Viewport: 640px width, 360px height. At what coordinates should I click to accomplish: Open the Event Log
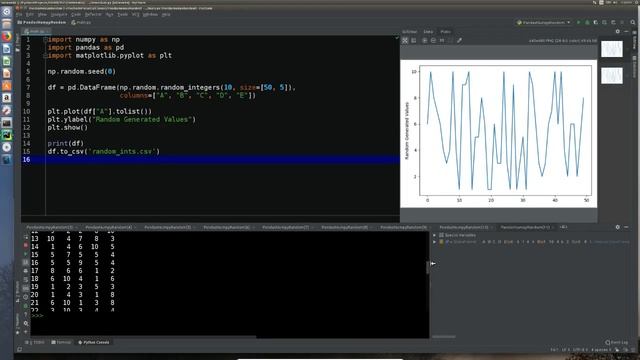[617, 342]
